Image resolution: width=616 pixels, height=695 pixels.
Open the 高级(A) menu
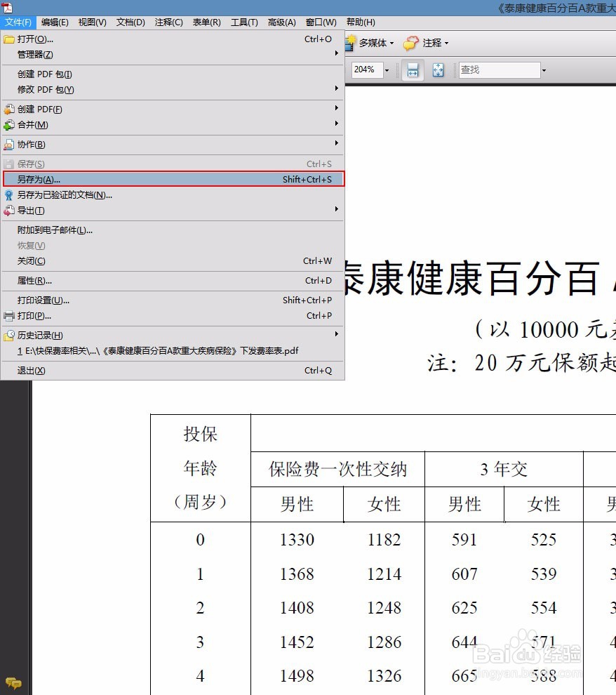[281, 22]
